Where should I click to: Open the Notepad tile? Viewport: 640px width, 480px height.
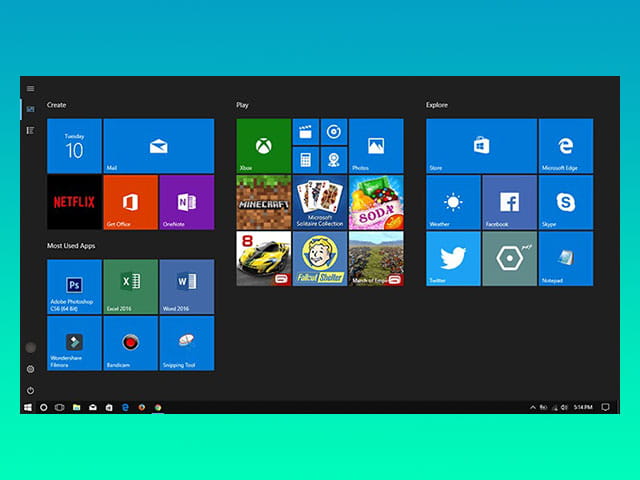(x=566, y=258)
